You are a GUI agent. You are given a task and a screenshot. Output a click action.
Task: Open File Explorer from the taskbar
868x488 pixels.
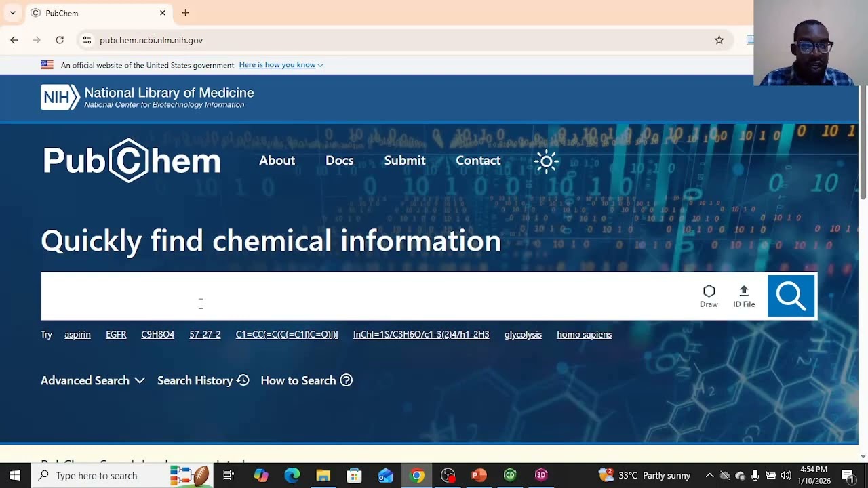323,476
